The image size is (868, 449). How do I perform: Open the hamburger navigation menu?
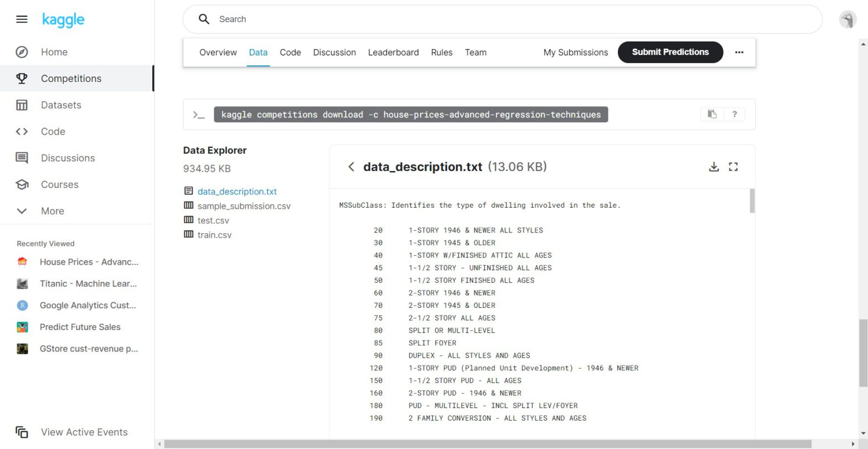pyautogui.click(x=22, y=19)
